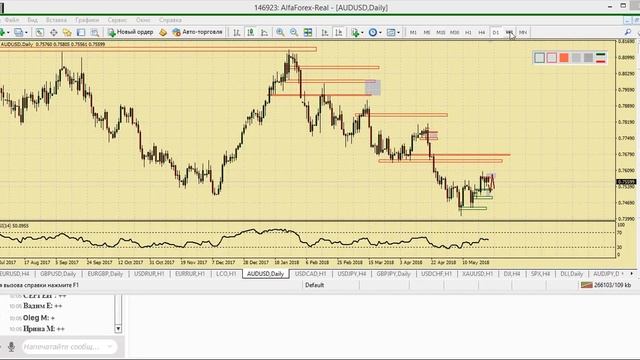Open the Справка menu
Image resolution: width=640 pixels, height=360 pixels.
[x=170, y=20]
